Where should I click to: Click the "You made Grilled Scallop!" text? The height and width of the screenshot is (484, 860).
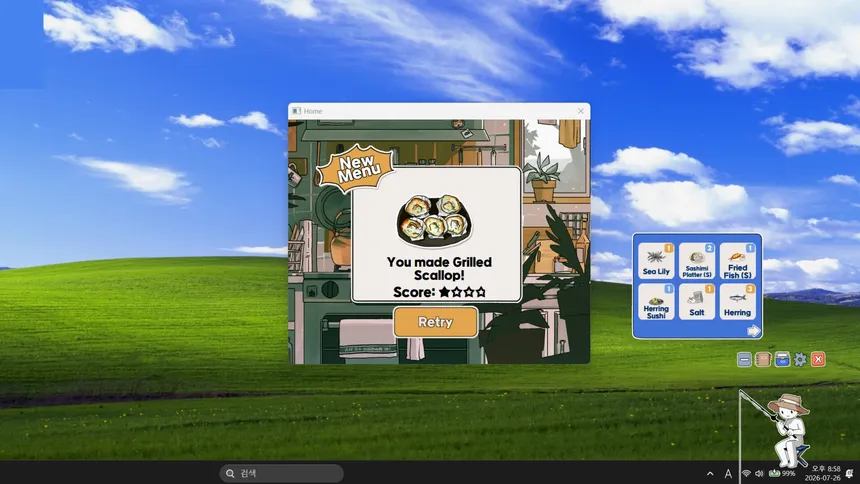pos(439,268)
